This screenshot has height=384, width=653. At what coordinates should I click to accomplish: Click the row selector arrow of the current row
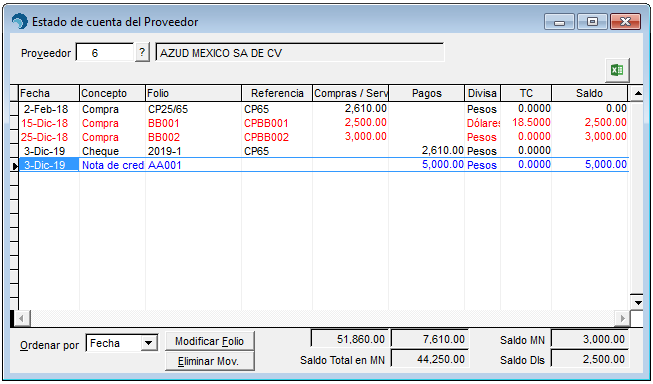pyautogui.click(x=15, y=166)
